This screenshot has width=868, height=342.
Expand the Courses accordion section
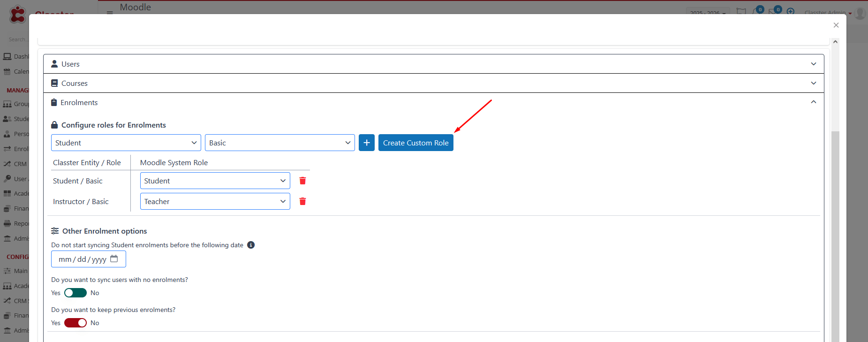tap(433, 83)
